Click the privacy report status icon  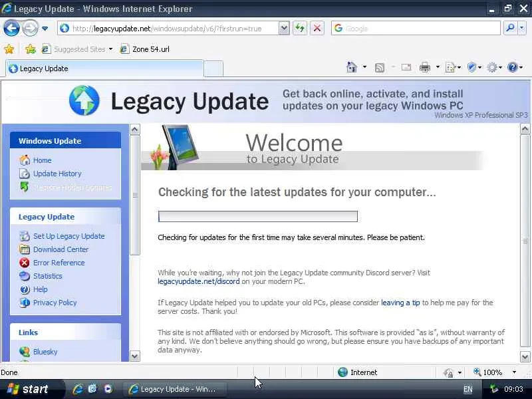tap(448, 372)
